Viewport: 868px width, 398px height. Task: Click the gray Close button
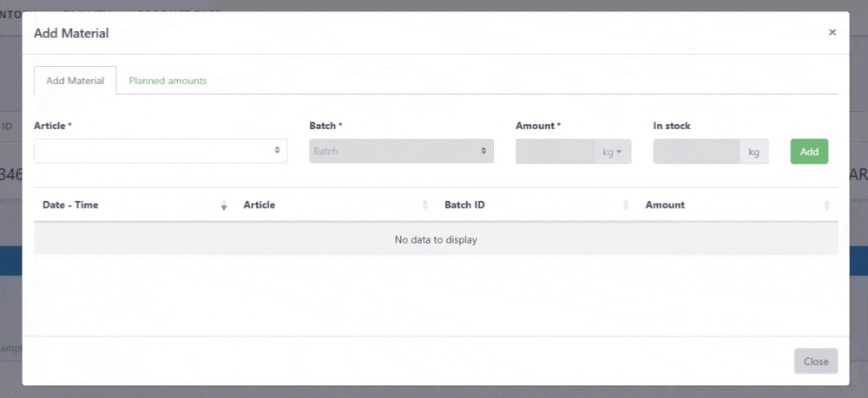[815, 362]
